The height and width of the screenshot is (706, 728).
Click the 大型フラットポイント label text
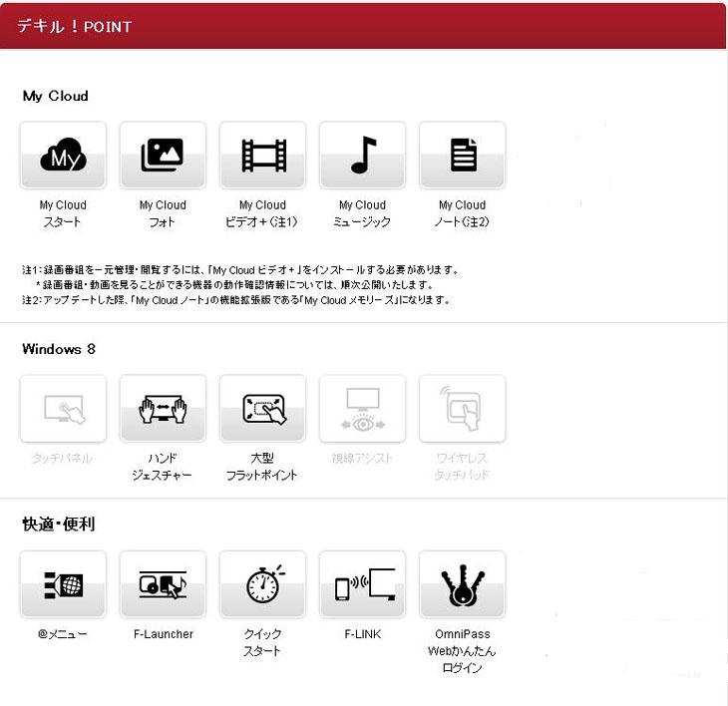pyautogui.click(x=262, y=467)
